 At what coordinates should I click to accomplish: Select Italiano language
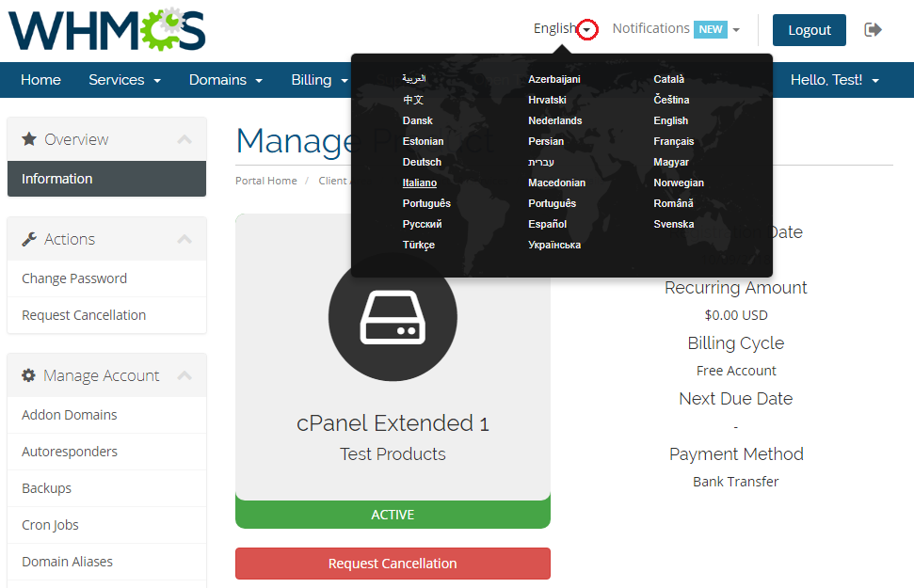[420, 183]
